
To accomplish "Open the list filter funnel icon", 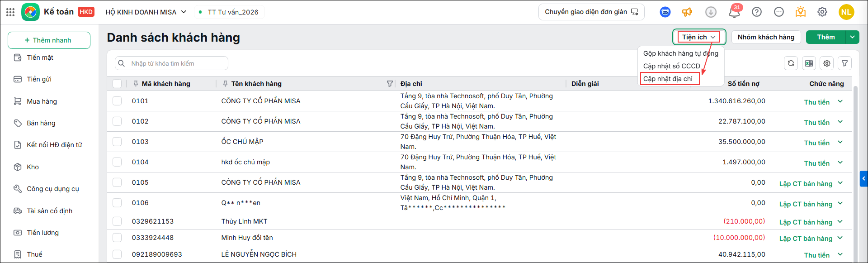I will tap(845, 63).
